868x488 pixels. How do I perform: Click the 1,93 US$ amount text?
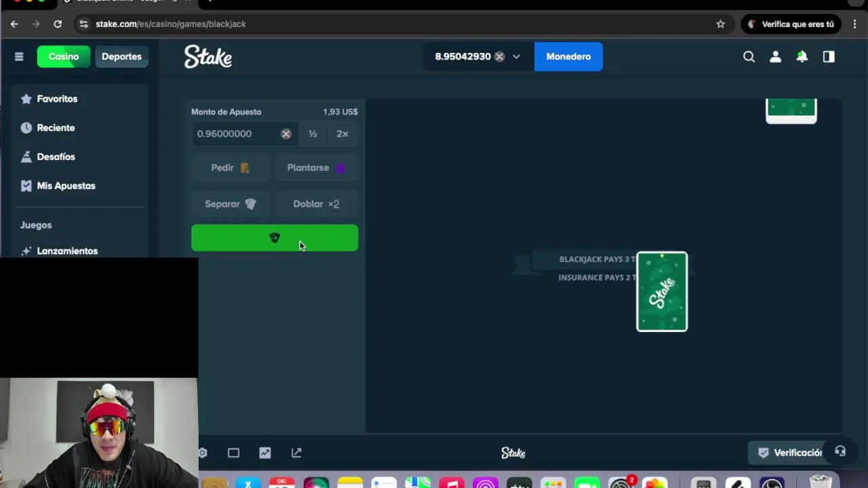340,112
